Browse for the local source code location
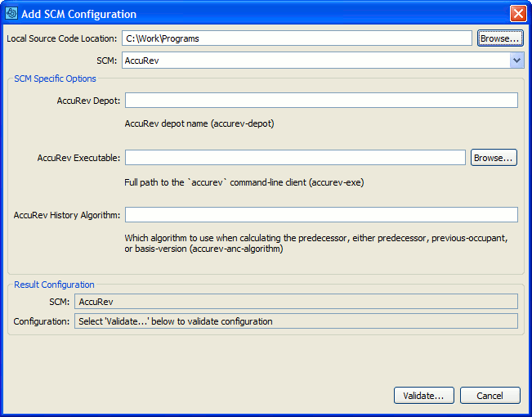 coord(499,38)
